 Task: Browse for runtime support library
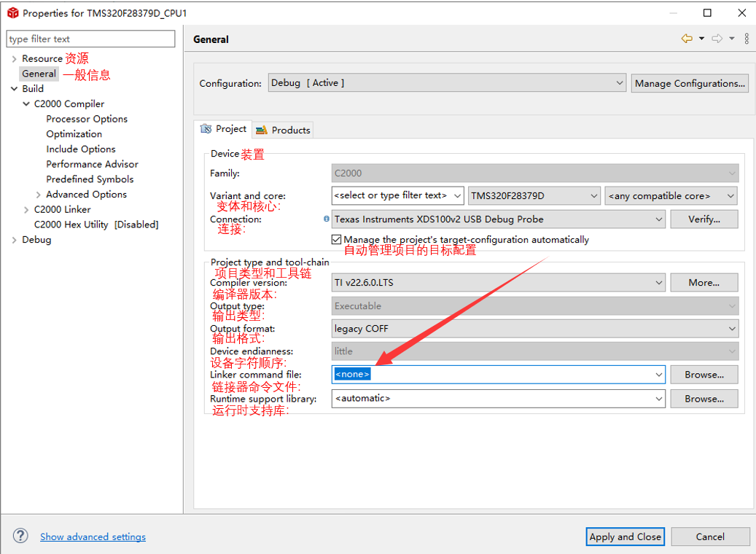point(704,399)
